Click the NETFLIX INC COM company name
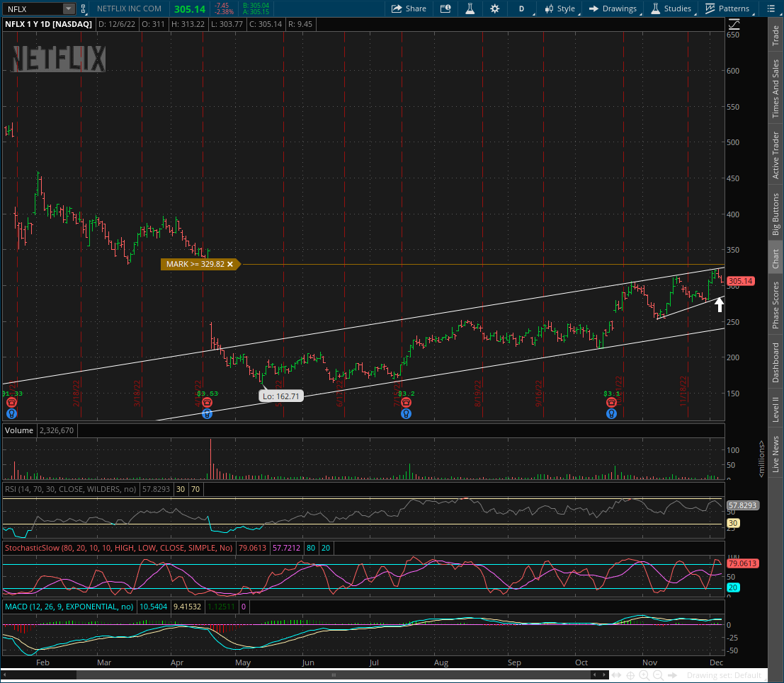 pos(129,8)
